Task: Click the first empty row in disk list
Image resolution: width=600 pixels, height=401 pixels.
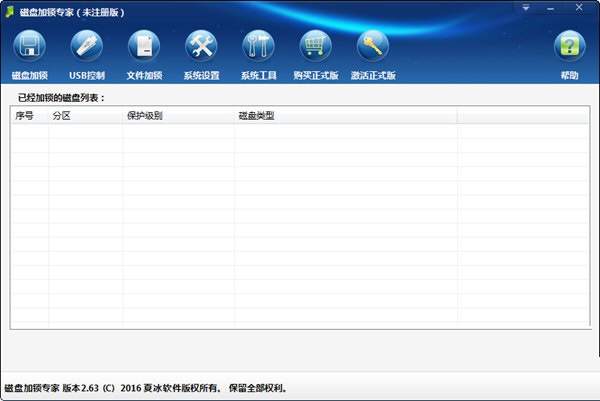Action: tap(300, 131)
